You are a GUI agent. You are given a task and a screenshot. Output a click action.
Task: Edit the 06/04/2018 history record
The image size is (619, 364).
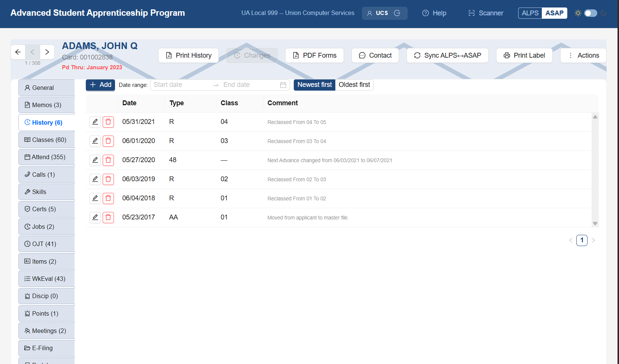tap(95, 198)
